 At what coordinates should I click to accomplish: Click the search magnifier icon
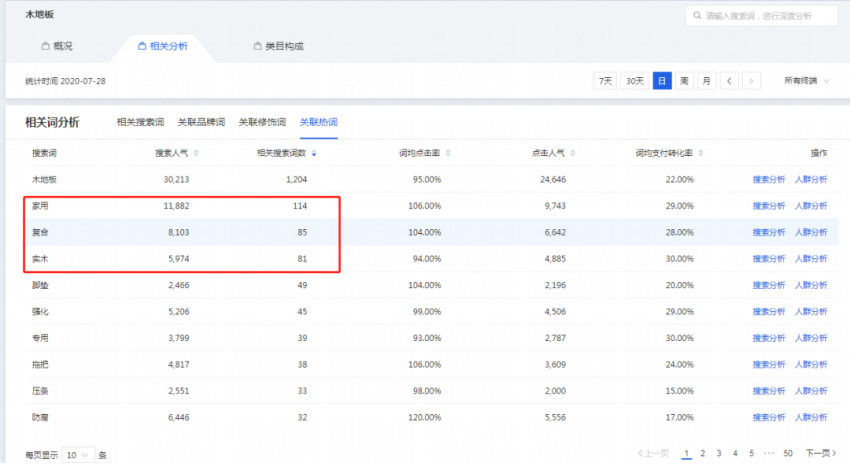697,16
